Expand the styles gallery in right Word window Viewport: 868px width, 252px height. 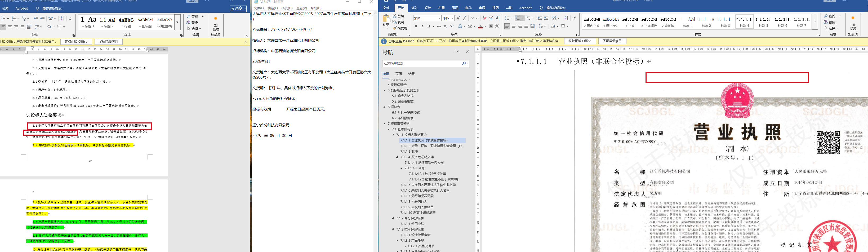(814, 22)
